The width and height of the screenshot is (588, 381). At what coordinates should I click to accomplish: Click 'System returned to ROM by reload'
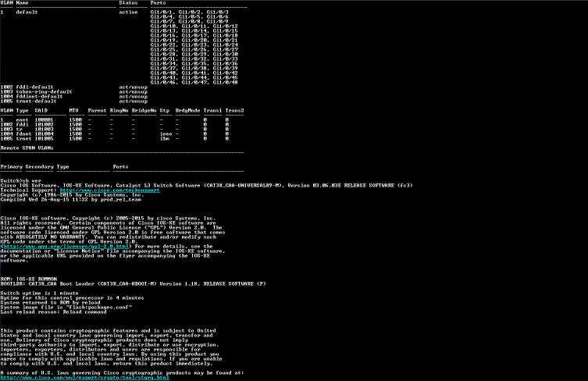(50, 303)
